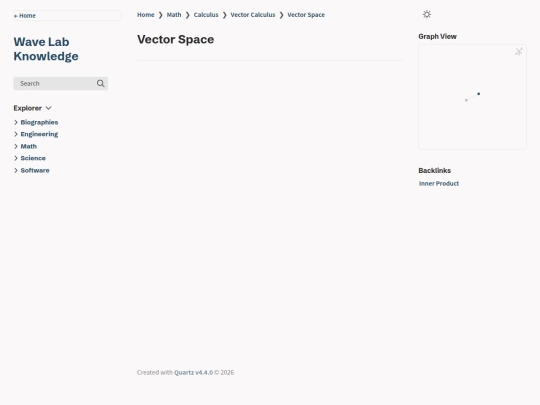Open the Quartz v4.4.0 footer link
540x405 pixels.
coord(194,372)
